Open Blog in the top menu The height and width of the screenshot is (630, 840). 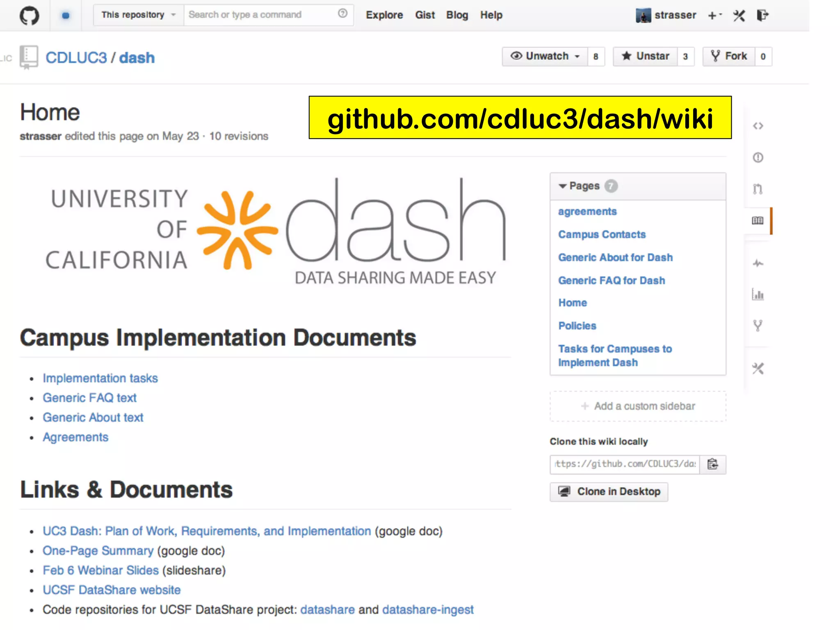coord(457,15)
